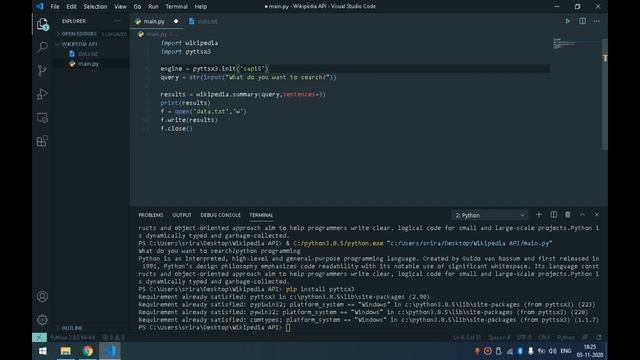Viewport: 640px width, 360px height.
Task: Switch to the Debug Console tab
Action: [x=220, y=215]
